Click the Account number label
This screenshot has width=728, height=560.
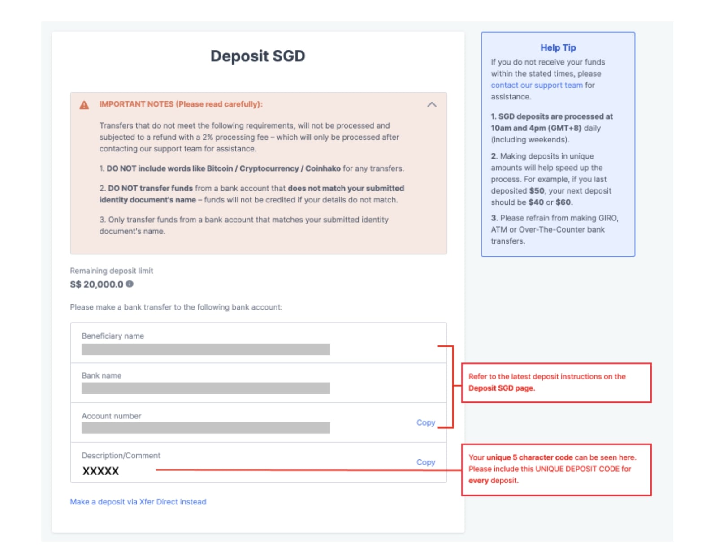click(x=112, y=416)
